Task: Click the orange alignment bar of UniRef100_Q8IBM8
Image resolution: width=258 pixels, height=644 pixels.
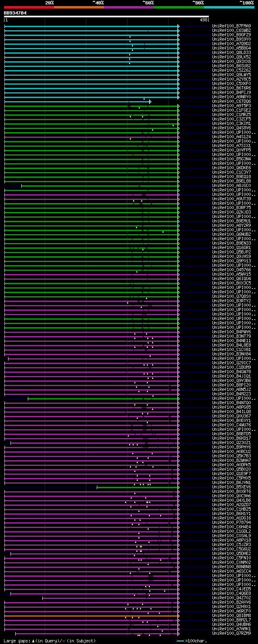Action: [x=92, y=616]
